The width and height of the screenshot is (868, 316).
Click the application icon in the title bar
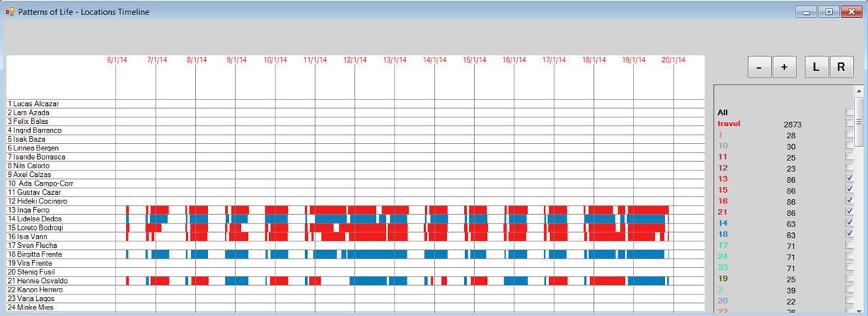[10, 12]
